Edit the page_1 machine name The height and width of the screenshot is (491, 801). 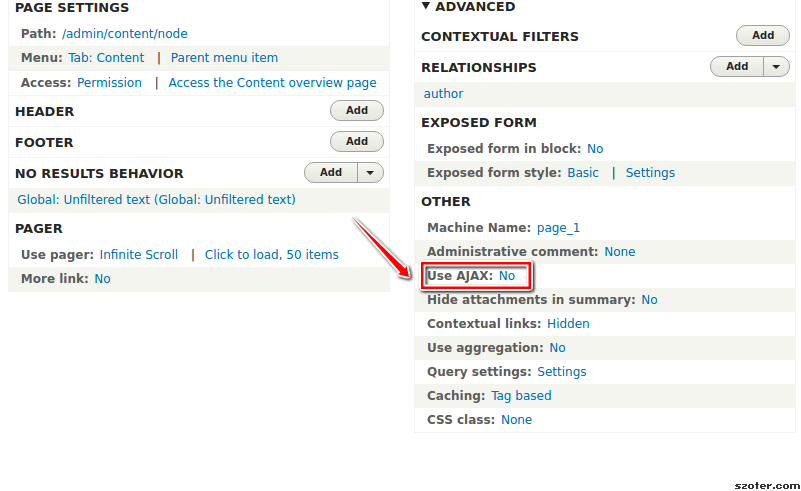pos(558,228)
